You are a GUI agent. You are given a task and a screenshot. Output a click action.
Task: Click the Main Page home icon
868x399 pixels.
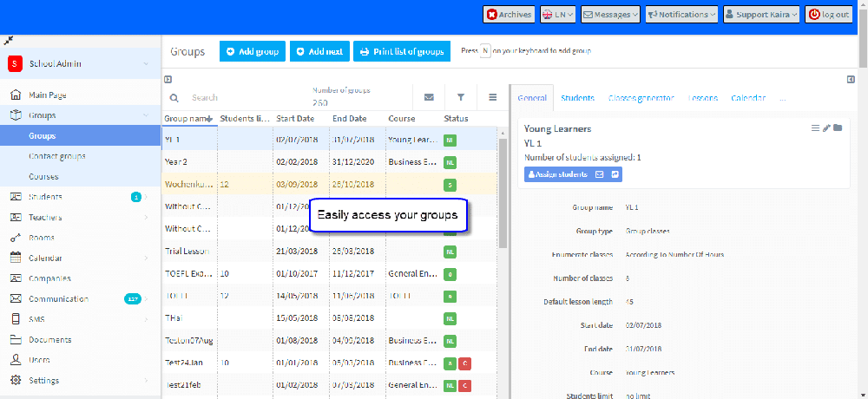click(16, 95)
